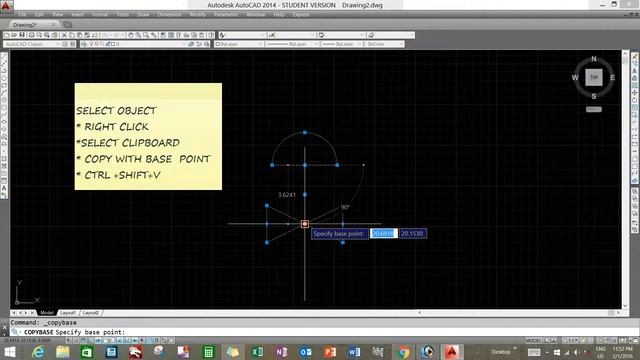Open the ByLayer lineweight dropdown
The width and height of the screenshot is (640, 360).
[x=341, y=44]
